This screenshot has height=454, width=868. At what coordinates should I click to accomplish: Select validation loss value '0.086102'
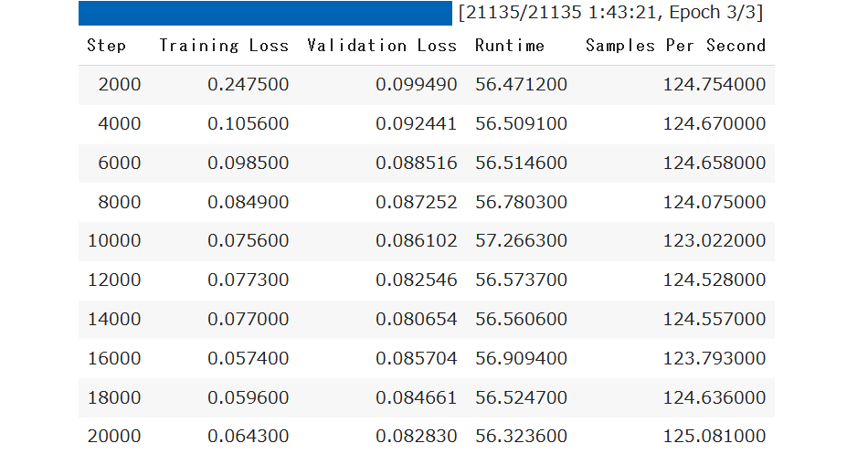click(x=417, y=241)
